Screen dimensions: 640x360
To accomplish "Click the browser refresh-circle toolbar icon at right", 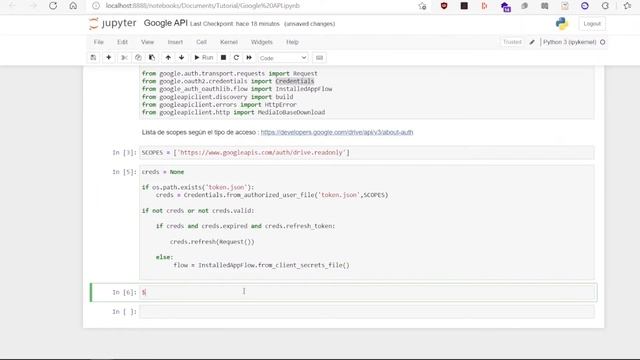I will point(605,6).
